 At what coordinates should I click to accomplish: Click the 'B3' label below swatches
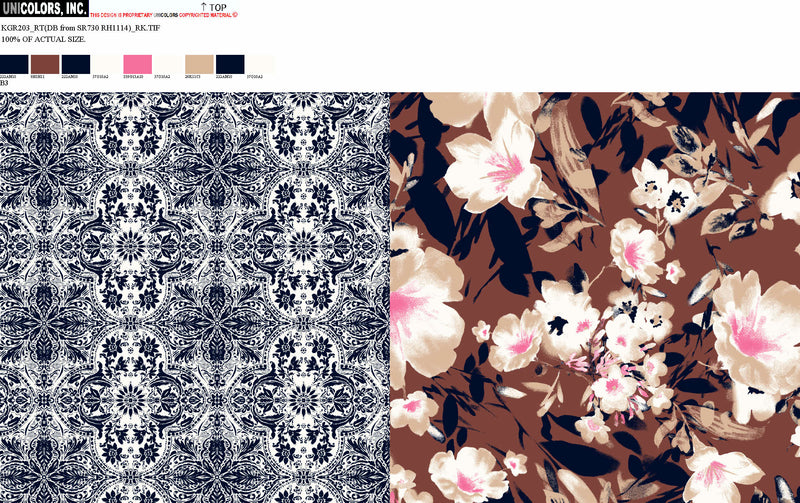point(4,83)
